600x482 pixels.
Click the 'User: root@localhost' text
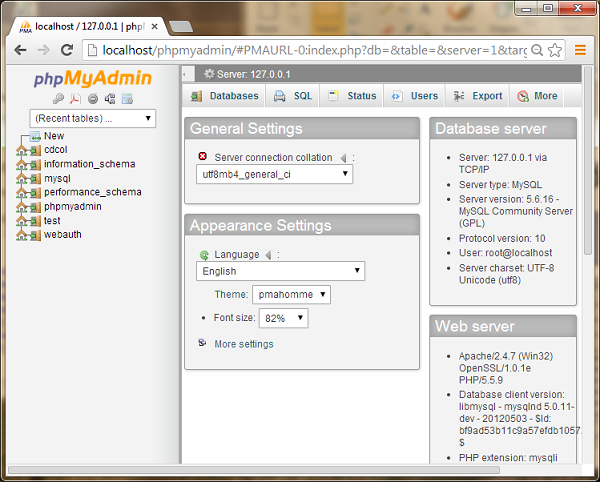point(505,253)
